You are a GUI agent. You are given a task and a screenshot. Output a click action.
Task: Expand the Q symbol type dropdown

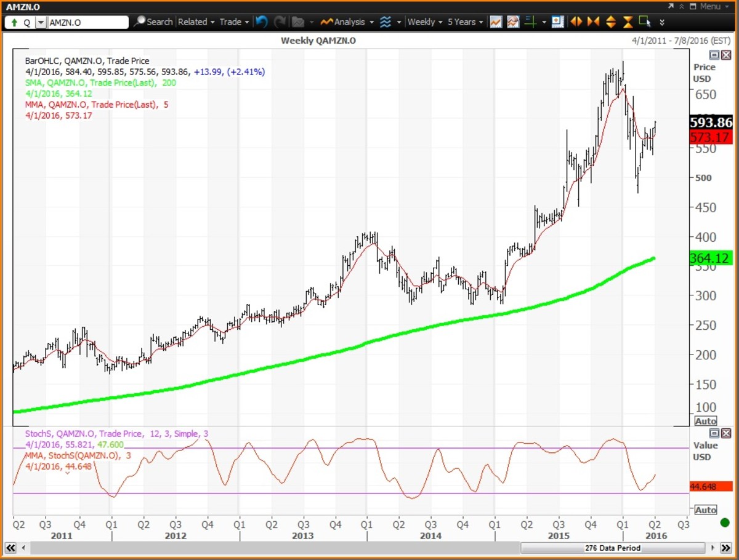click(41, 23)
